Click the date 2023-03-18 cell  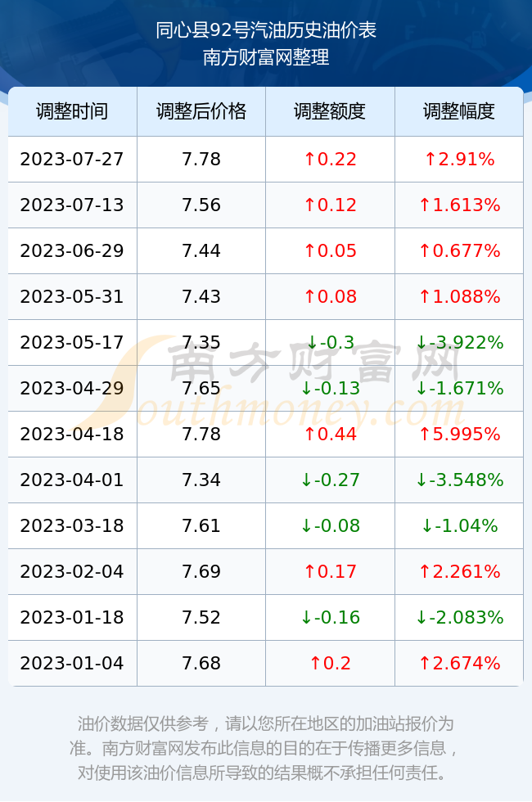click(x=72, y=525)
